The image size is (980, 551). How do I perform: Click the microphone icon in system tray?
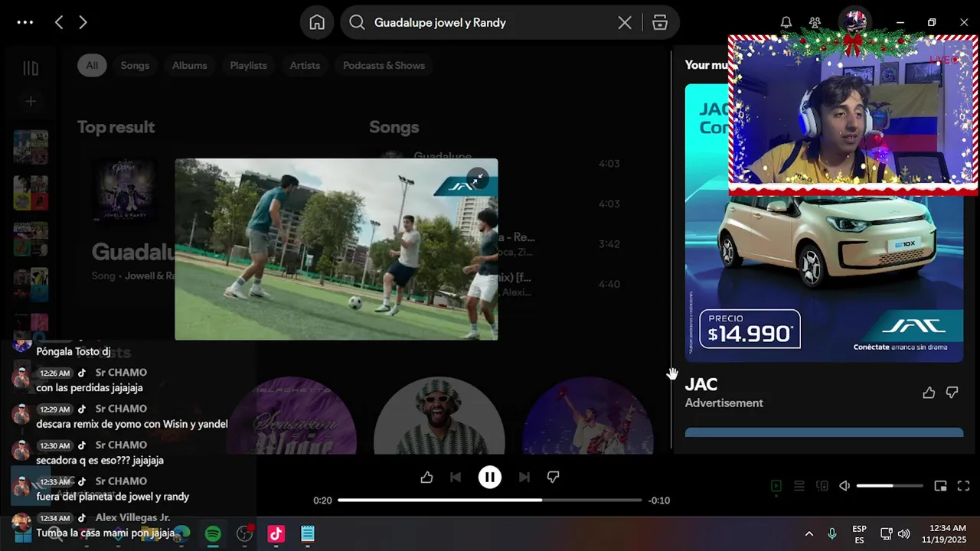coord(832,533)
